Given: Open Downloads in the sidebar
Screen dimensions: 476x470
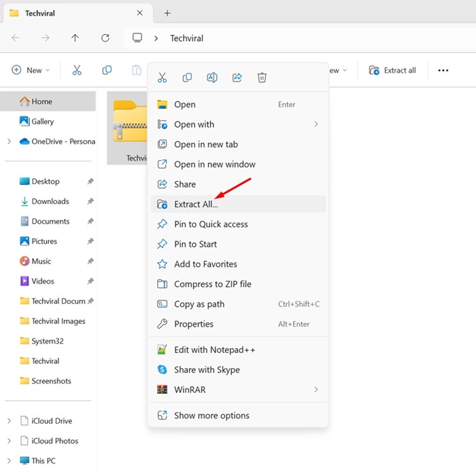Looking at the screenshot, I should 50,201.
